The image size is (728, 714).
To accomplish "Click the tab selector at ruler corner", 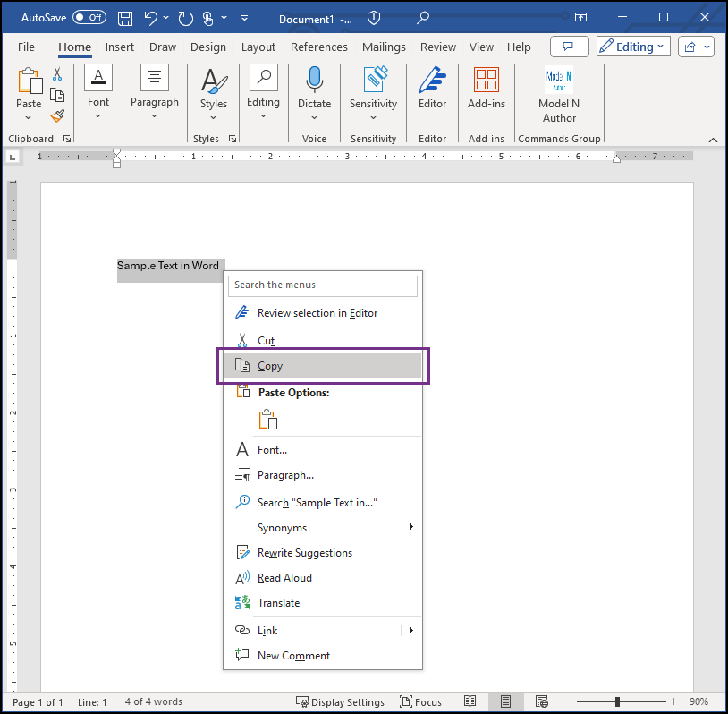I will (13, 157).
